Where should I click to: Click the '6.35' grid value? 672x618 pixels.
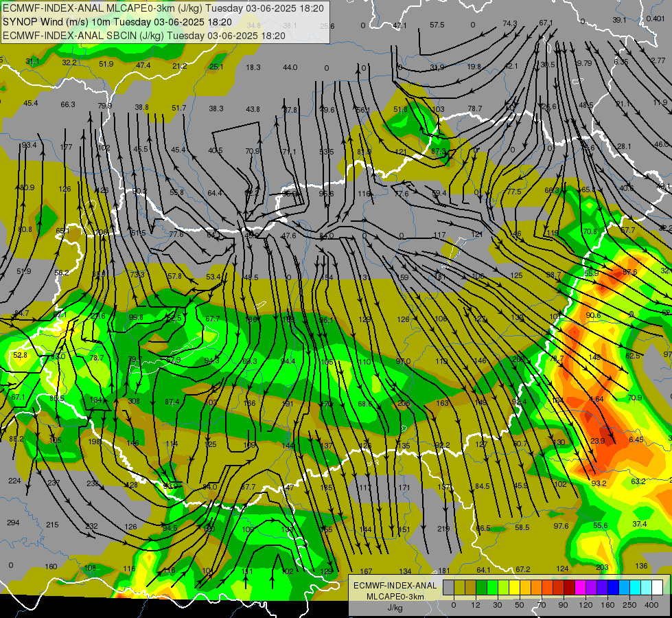621,62
